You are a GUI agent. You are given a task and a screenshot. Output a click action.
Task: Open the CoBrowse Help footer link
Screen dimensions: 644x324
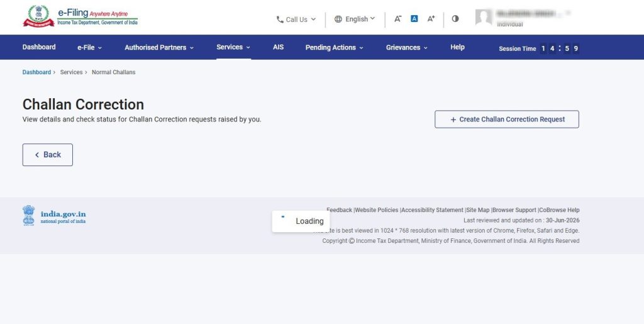tap(559, 210)
